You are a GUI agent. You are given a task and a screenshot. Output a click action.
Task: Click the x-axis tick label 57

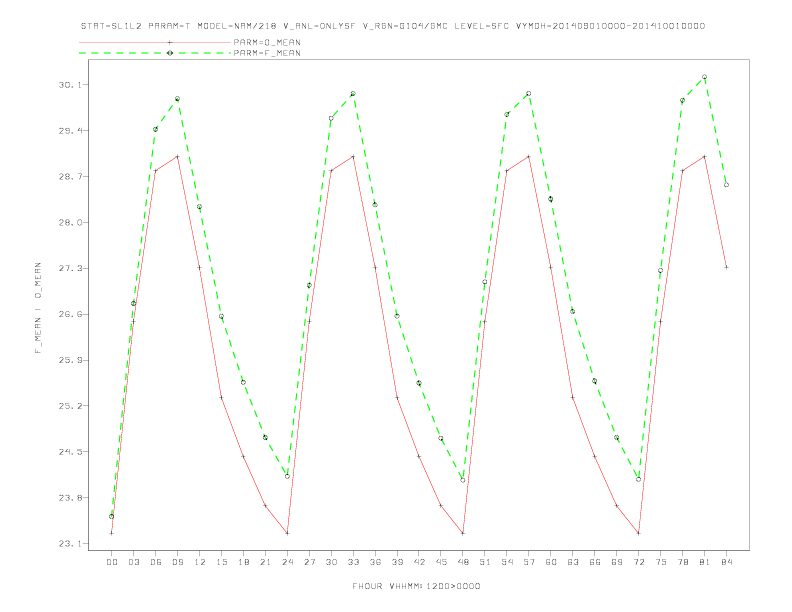529,562
